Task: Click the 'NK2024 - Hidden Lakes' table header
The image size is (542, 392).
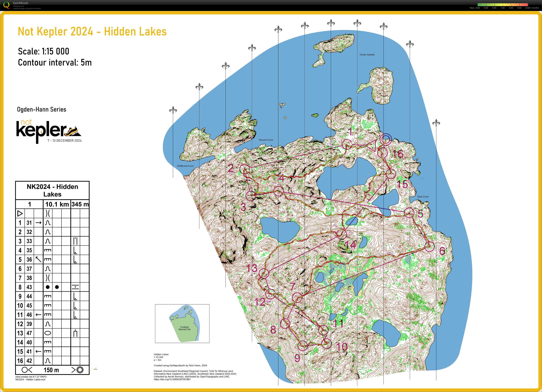Action: [52, 190]
